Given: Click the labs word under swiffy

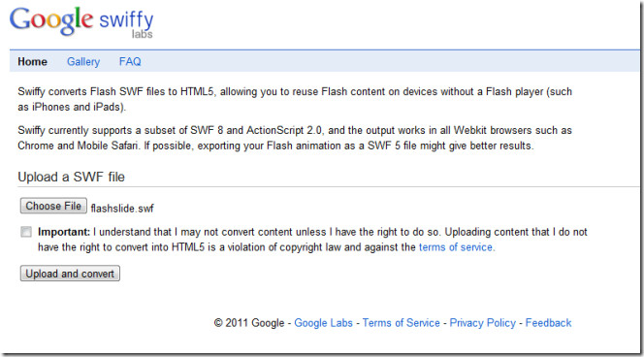Looking at the screenshot, I should click(143, 34).
